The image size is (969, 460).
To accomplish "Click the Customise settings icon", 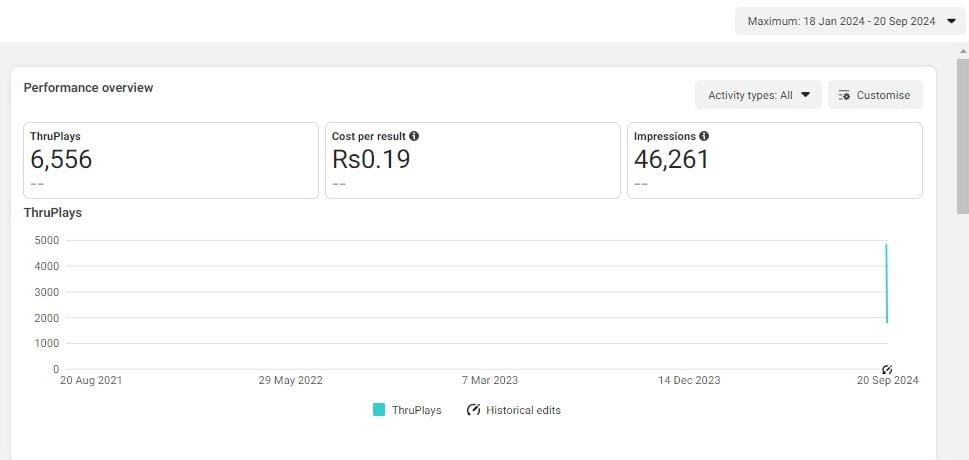I will pos(844,95).
